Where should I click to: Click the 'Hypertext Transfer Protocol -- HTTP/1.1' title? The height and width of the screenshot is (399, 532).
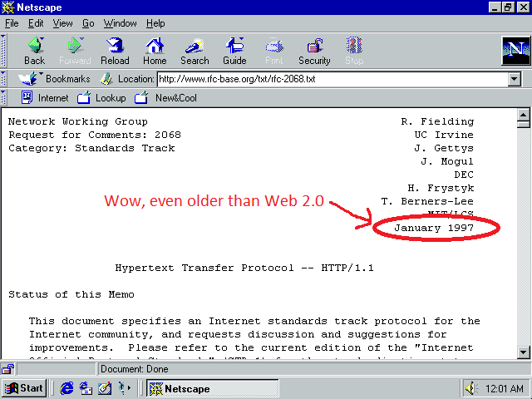244,268
